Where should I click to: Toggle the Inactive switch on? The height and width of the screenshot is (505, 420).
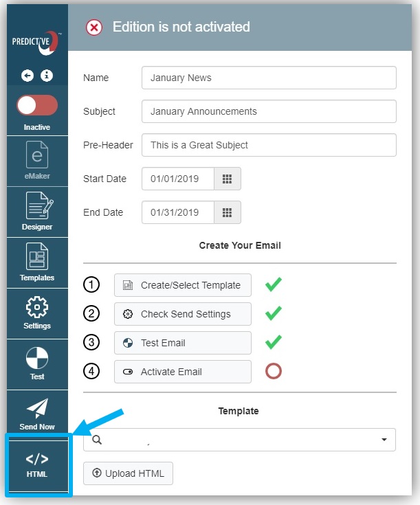pyautogui.click(x=37, y=105)
